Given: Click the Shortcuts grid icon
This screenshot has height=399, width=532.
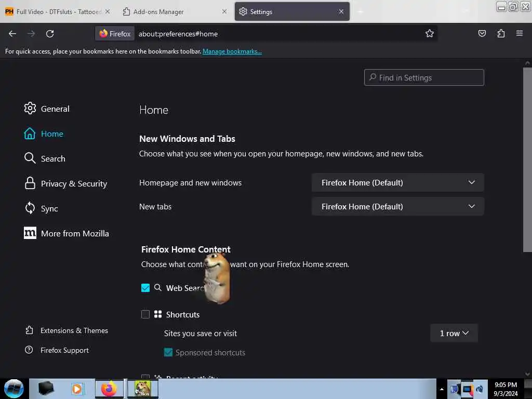Looking at the screenshot, I should (158, 314).
